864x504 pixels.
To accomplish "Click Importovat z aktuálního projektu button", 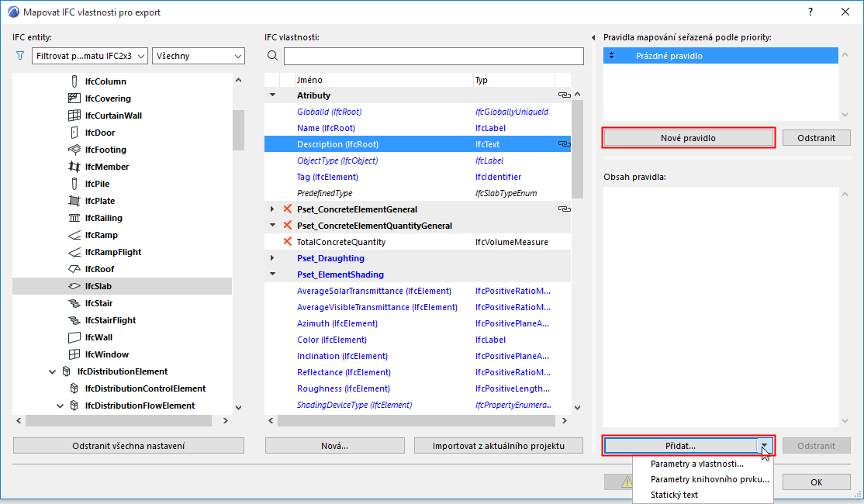I will 498,446.
